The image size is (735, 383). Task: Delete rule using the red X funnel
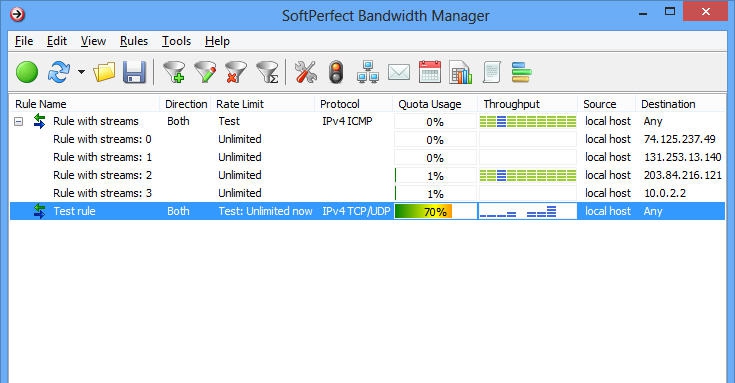tap(236, 73)
